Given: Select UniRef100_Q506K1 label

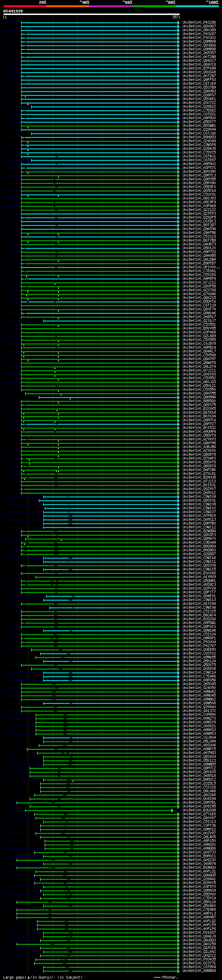Looking at the screenshot, I should click(x=199, y=99).
